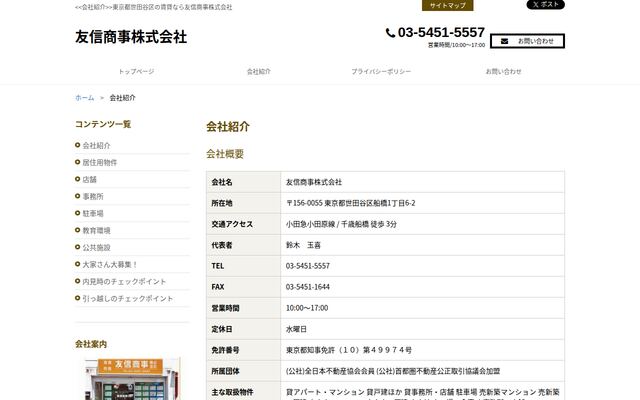Click the コンテンツ一覧 sidebar heading

click(x=103, y=124)
